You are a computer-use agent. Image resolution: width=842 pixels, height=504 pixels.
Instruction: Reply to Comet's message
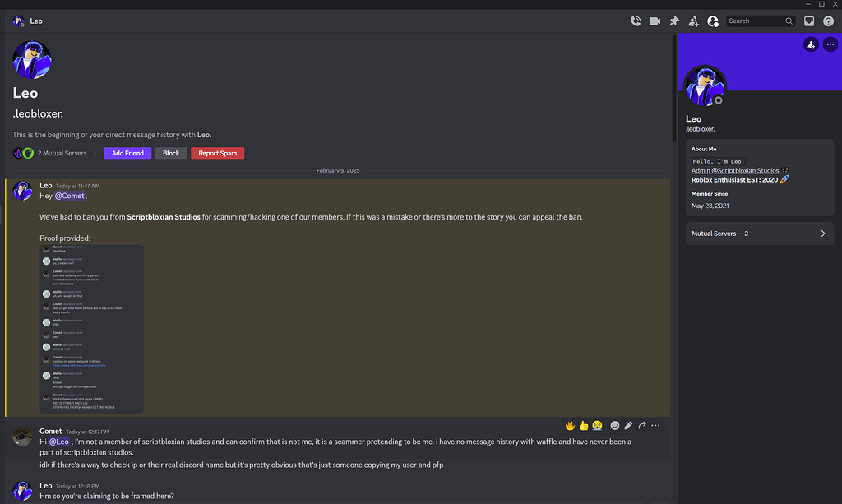pos(641,425)
